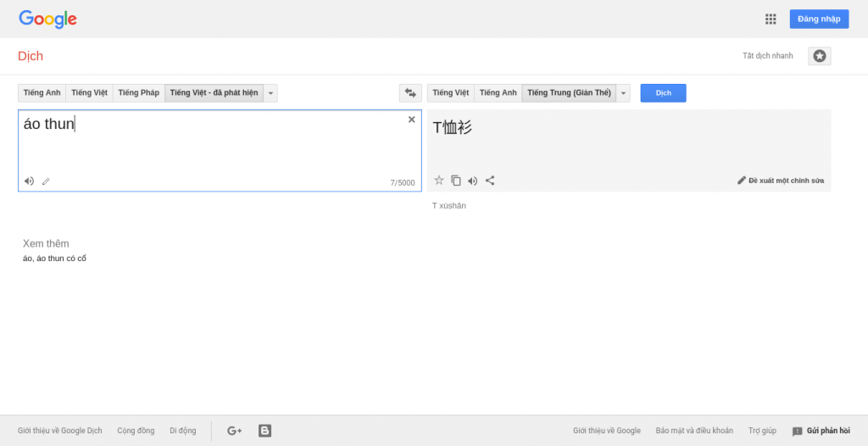
Task: Open the Trợ giúp help link
Action: tap(762, 431)
